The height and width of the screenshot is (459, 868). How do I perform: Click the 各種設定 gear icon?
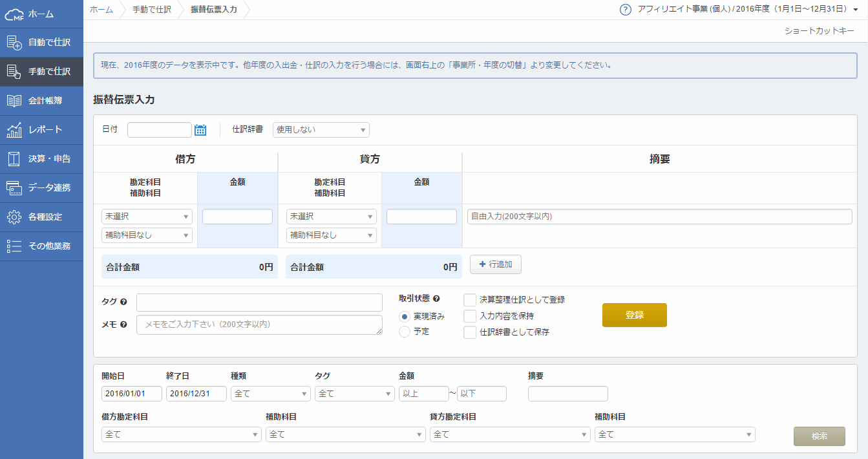coord(14,217)
